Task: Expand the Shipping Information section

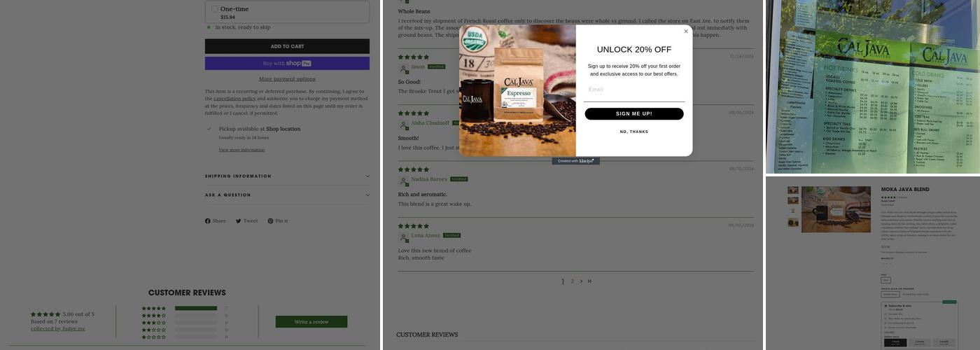Action: coord(287,176)
